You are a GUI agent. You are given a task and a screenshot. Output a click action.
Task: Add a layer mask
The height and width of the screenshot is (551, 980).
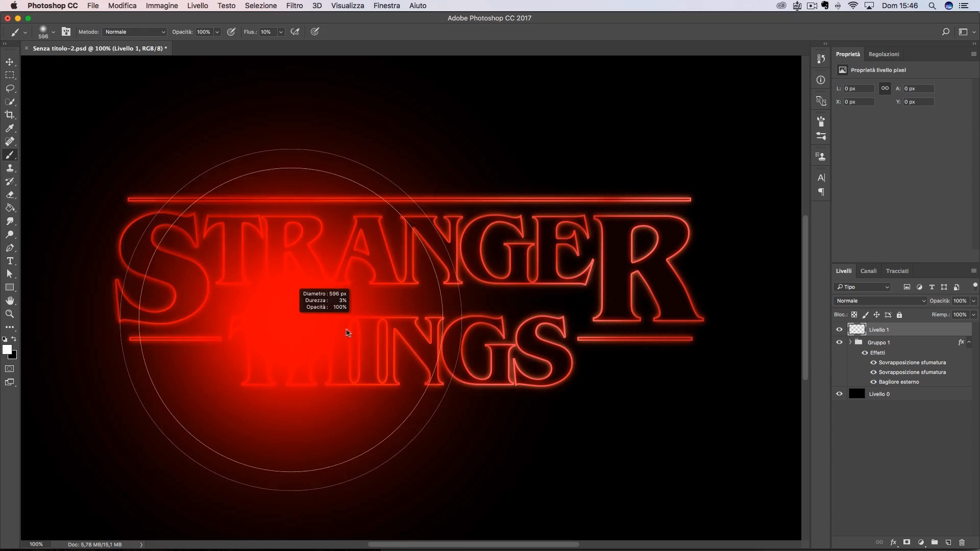coord(907,542)
